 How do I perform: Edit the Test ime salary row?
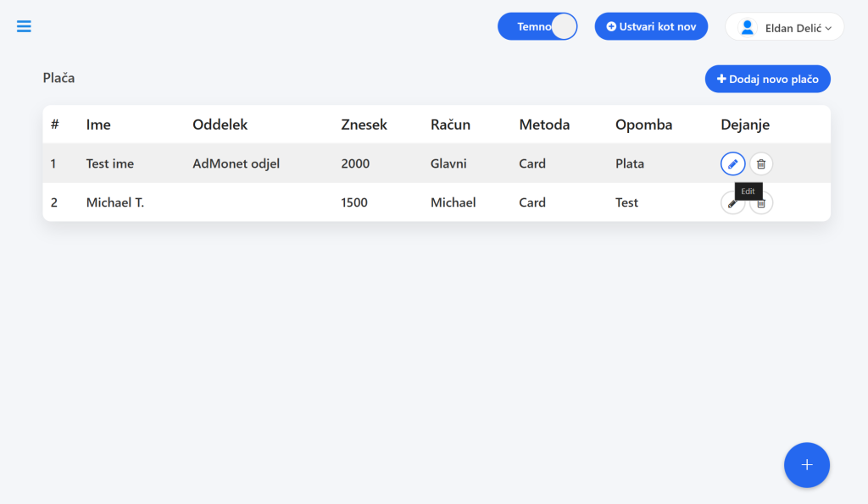(732, 163)
